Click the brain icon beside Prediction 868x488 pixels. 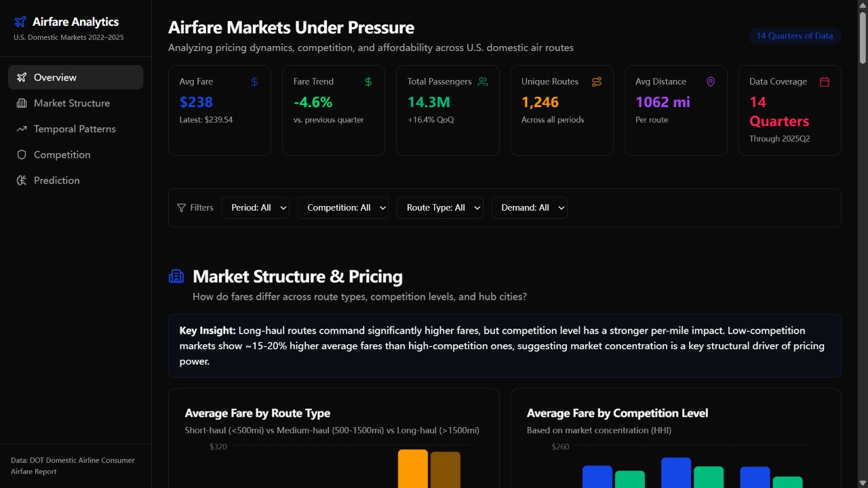coord(22,180)
